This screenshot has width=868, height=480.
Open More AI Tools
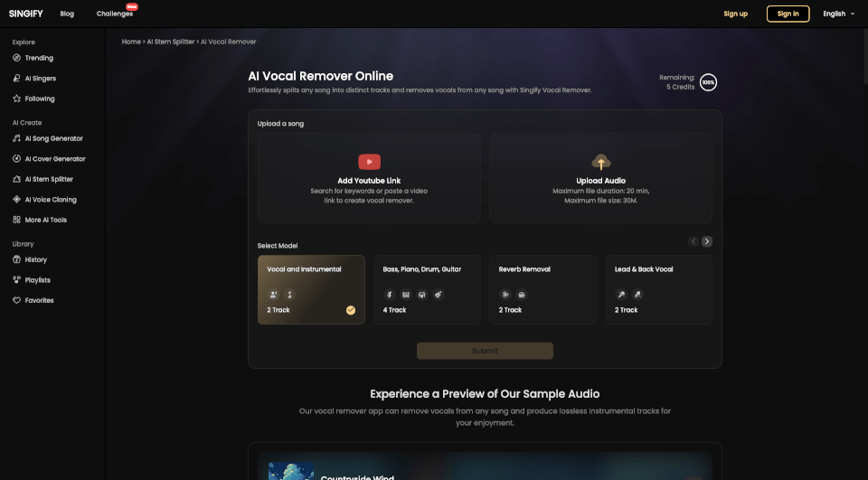pyautogui.click(x=46, y=220)
